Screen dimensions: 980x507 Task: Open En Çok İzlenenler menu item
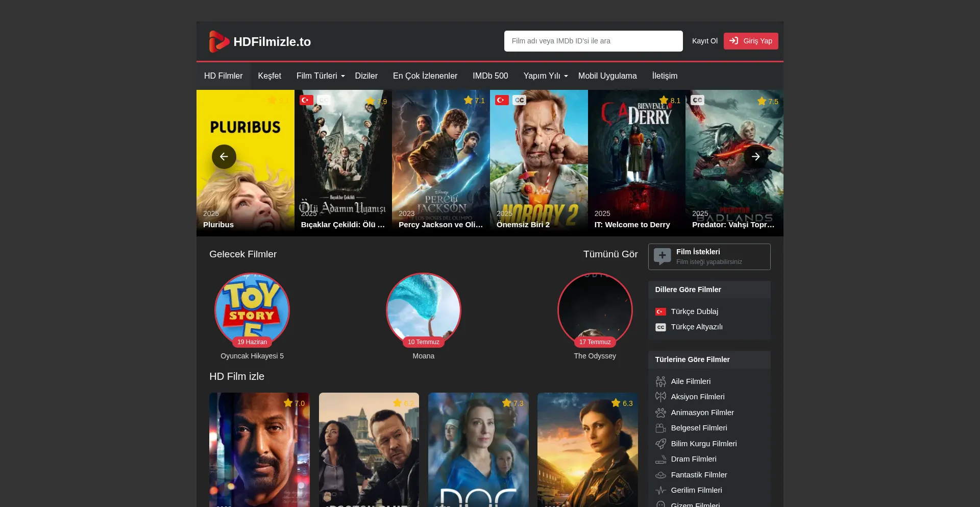click(425, 76)
